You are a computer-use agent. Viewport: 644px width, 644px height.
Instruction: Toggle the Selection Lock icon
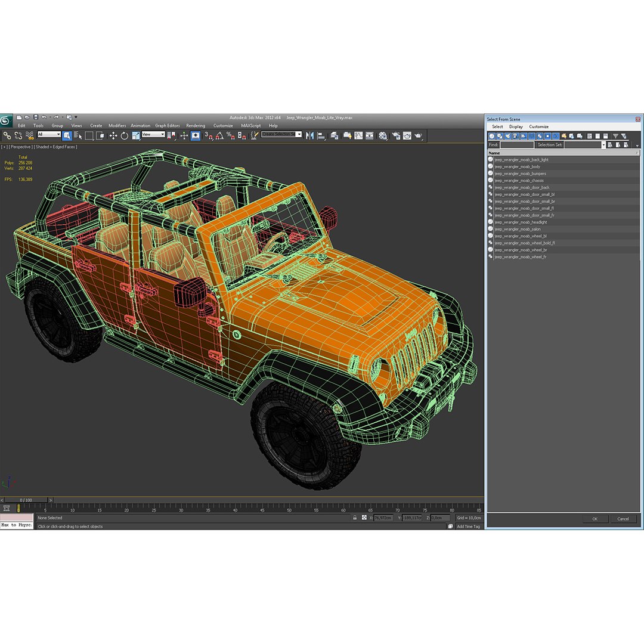pos(355,518)
